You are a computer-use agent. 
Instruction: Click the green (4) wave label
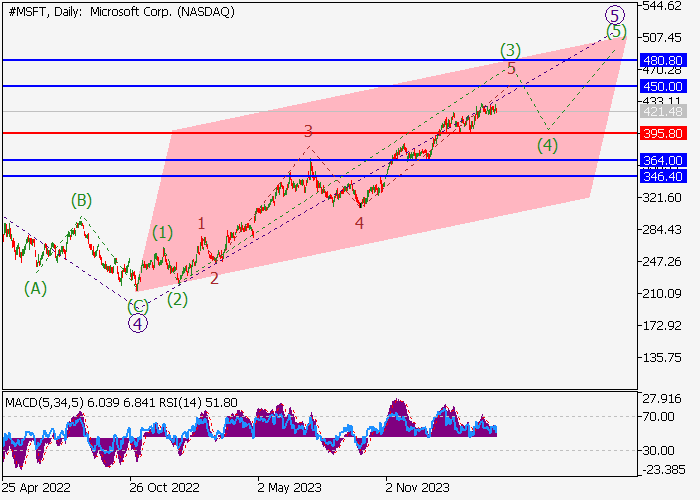547,146
